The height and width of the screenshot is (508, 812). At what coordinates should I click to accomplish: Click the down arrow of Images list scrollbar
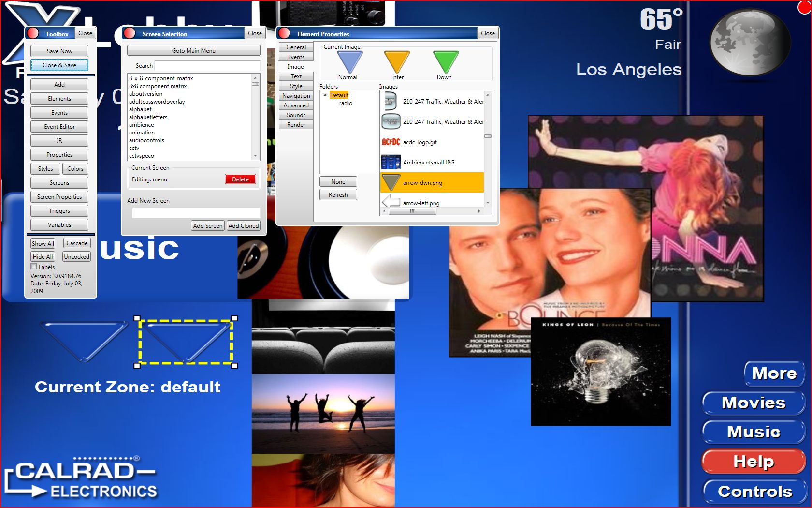tap(488, 203)
